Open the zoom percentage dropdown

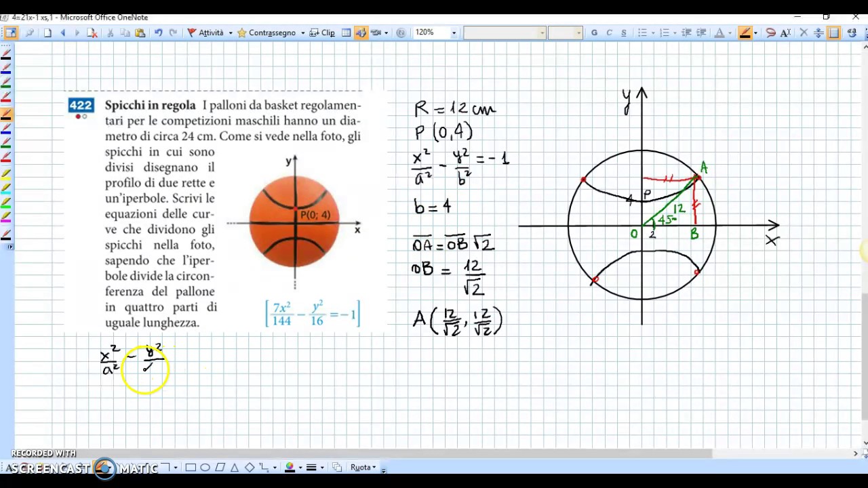tap(454, 33)
